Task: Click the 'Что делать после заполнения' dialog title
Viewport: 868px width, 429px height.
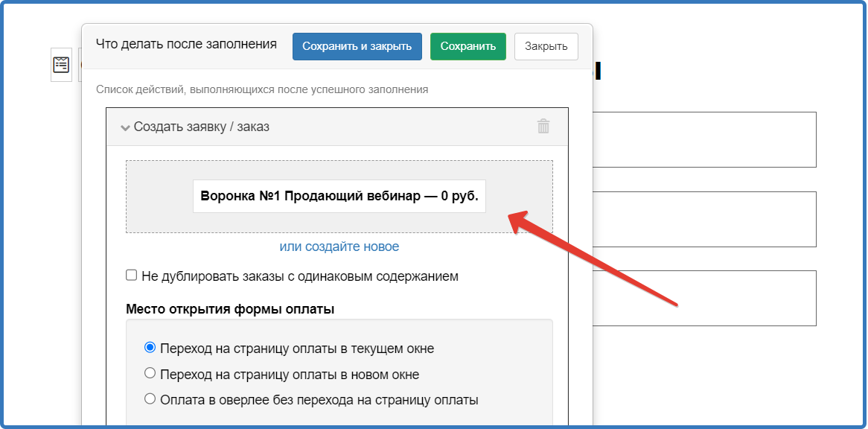Action: 186,44
